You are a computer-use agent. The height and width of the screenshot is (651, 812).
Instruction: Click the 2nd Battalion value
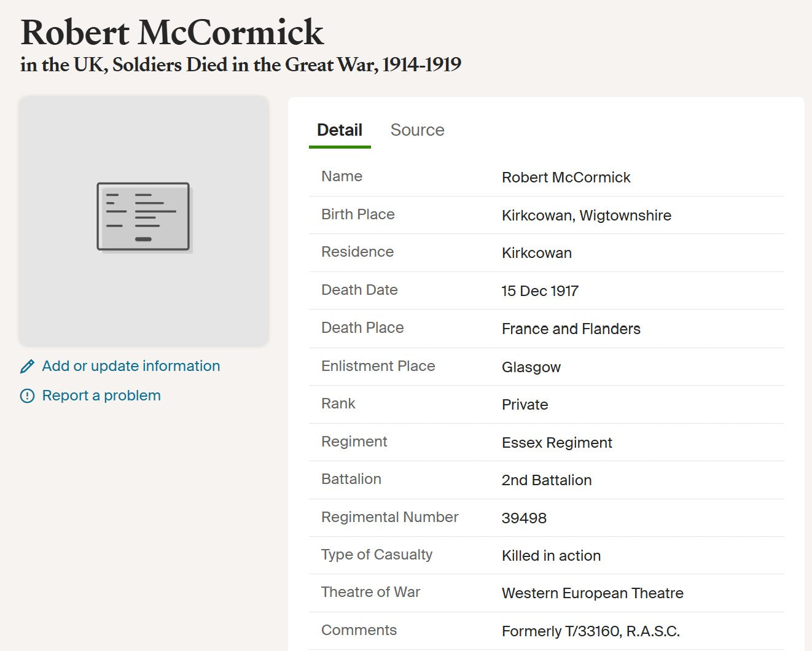point(547,480)
